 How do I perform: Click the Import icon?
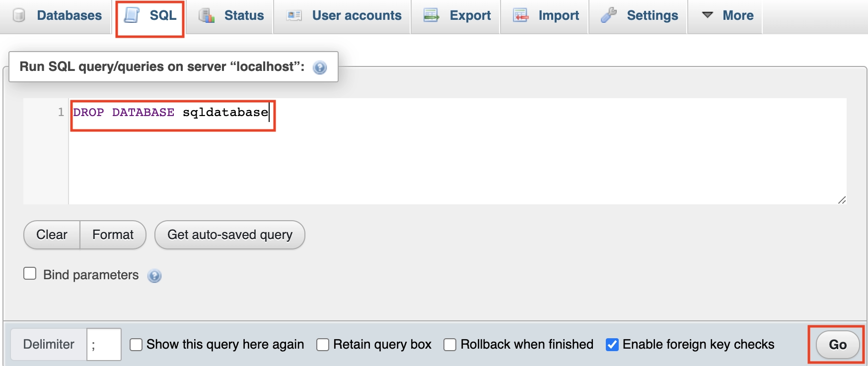(520, 15)
